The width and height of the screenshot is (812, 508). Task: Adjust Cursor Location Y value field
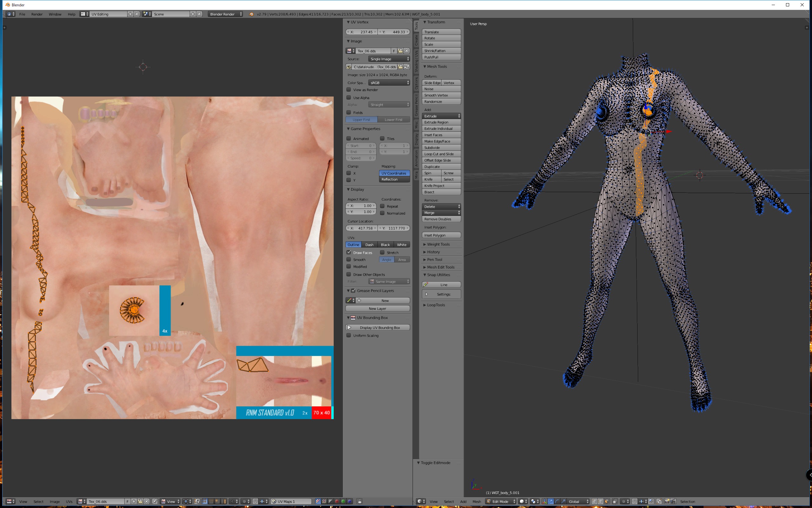coord(394,228)
